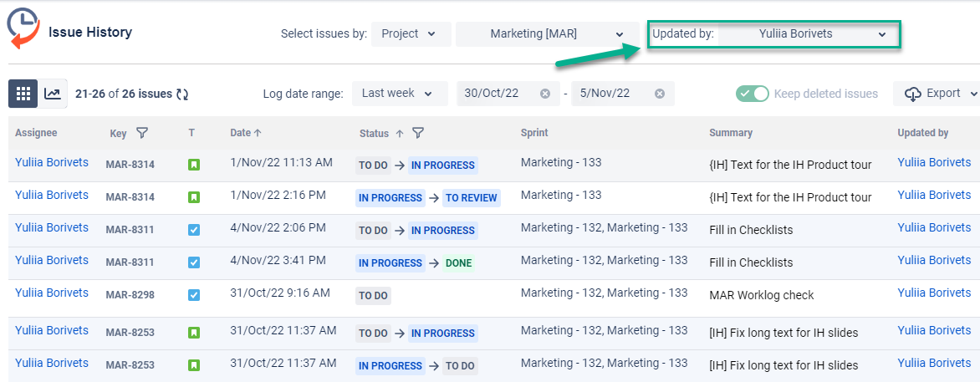Switch to grid table view
Image resolution: width=980 pixels, height=382 pixels.
23,94
